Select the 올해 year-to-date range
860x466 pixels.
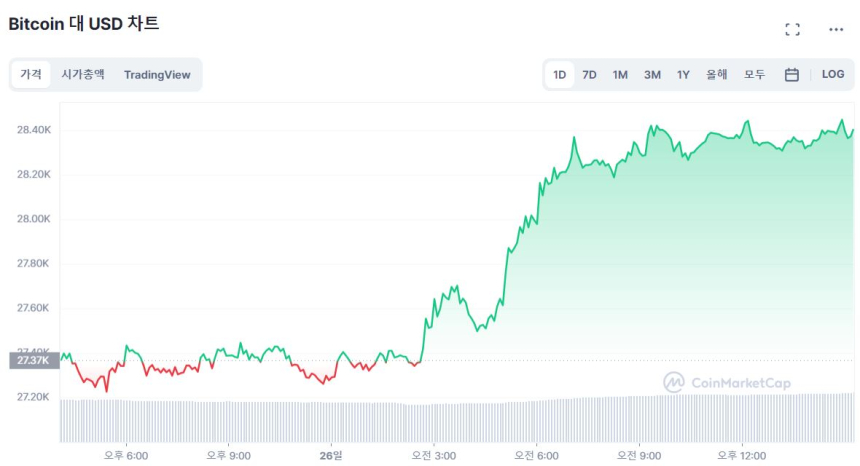coord(717,74)
